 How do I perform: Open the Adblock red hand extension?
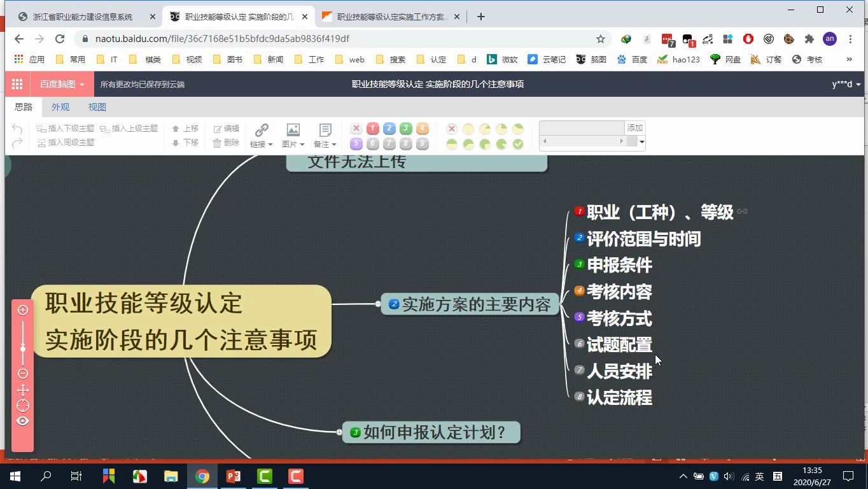748,39
